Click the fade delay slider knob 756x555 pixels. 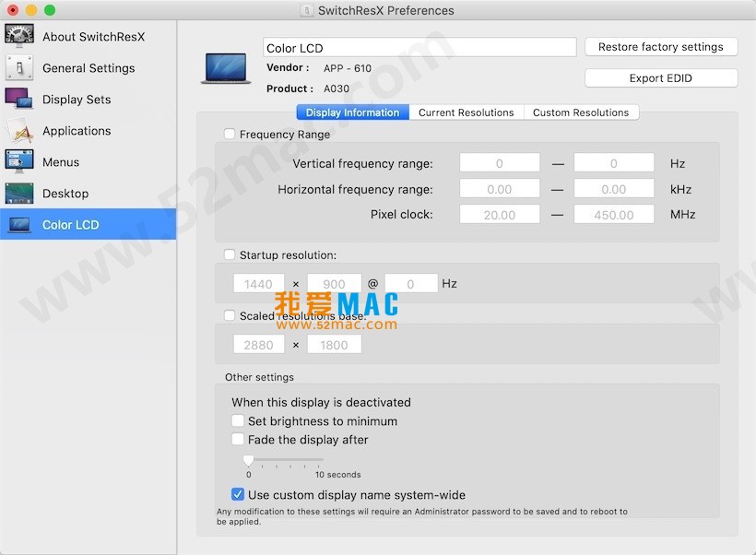pyautogui.click(x=248, y=460)
